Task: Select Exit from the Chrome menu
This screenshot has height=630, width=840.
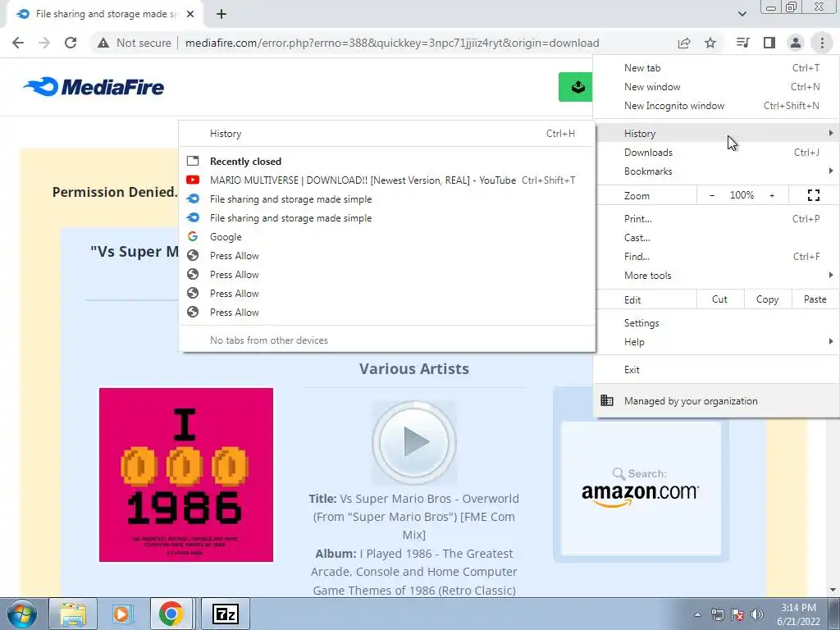Action: 716,370
